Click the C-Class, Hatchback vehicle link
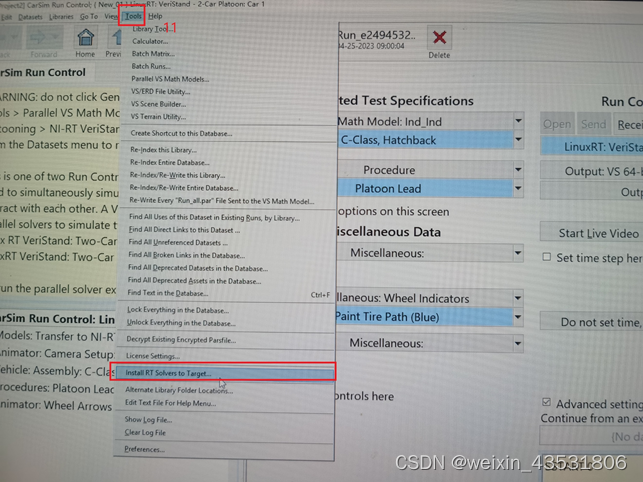This screenshot has width=643, height=482. click(x=424, y=140)
